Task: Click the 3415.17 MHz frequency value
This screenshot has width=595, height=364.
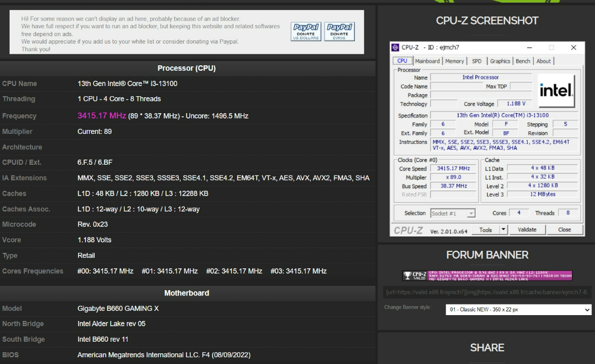Action: pyautogui.click(x=101, y=116)
